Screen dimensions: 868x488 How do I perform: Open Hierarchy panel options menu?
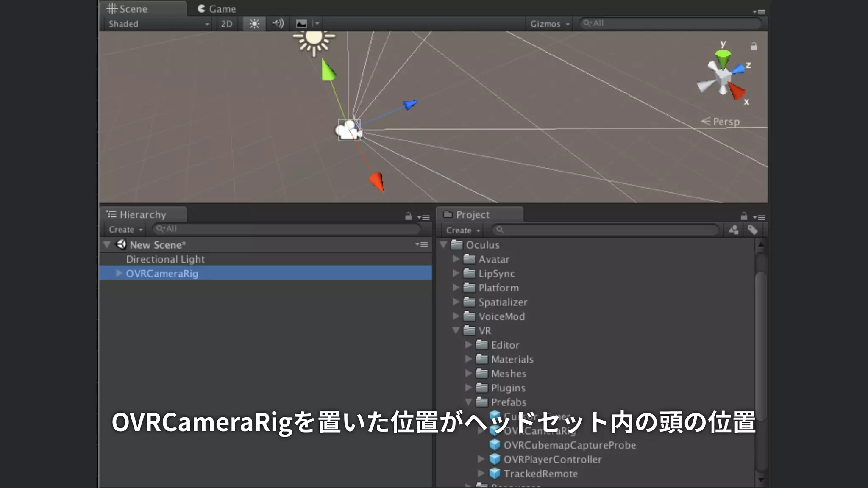click(x=423, y=217)
